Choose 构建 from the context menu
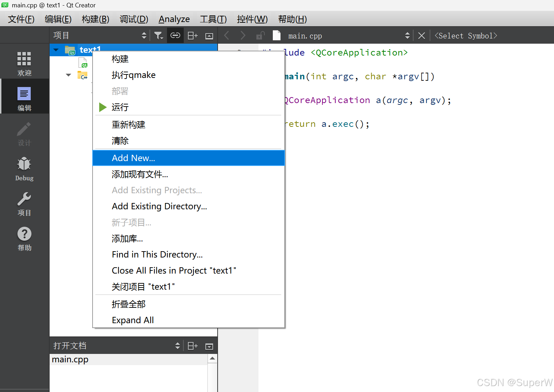554x392 pixels. (189, 59)
